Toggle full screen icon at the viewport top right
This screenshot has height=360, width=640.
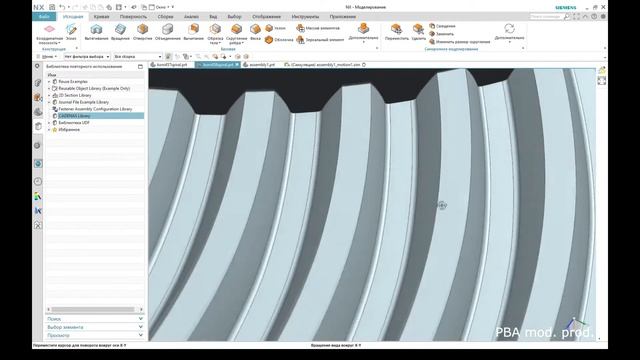pyautogui.click(x=602, y=80)
